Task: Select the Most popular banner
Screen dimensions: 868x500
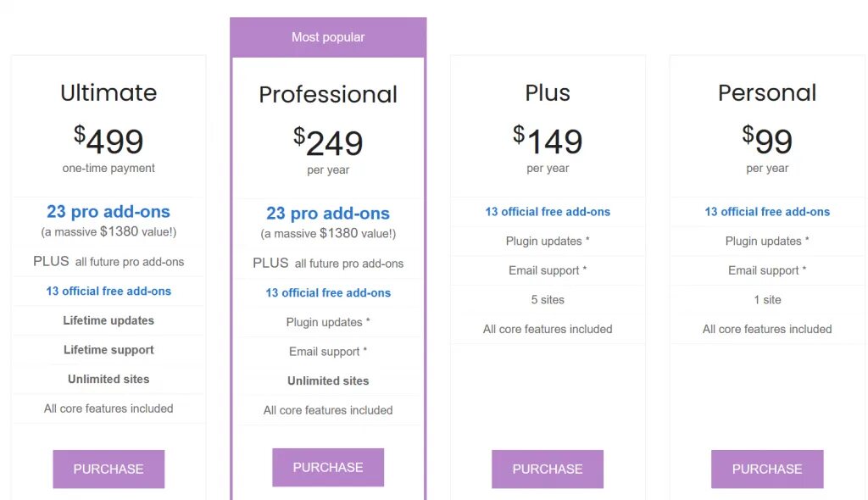Action: click(x=328, y=37)
